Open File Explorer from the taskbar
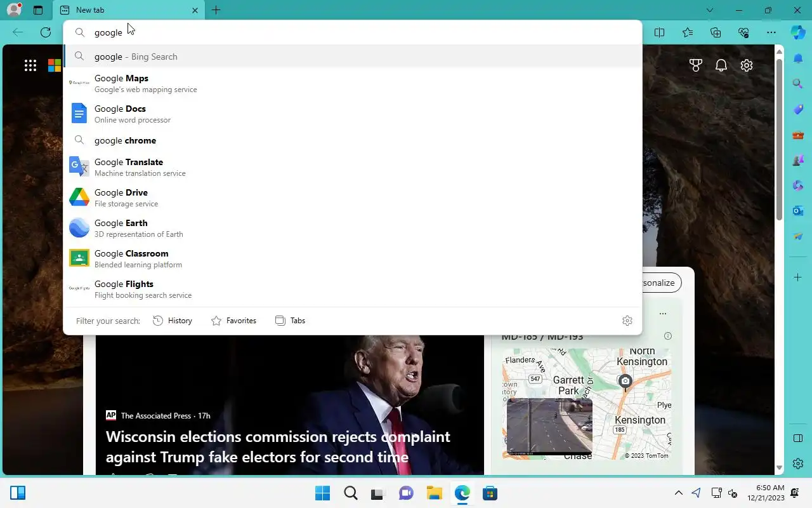 434,493
